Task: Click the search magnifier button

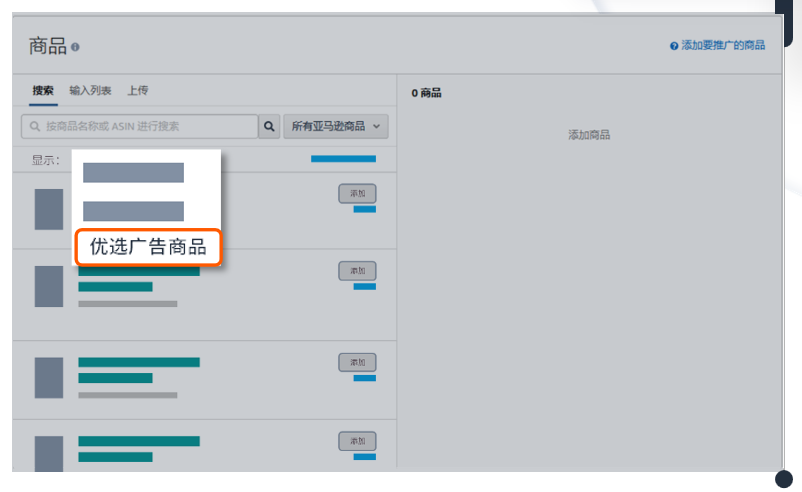Action: pos(269,126)
